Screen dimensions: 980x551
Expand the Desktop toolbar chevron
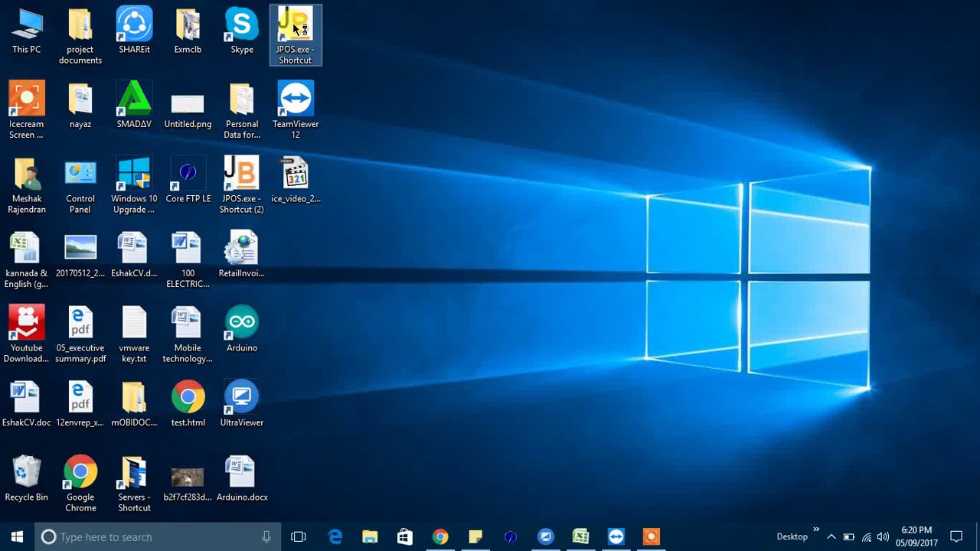click(815, 530)
